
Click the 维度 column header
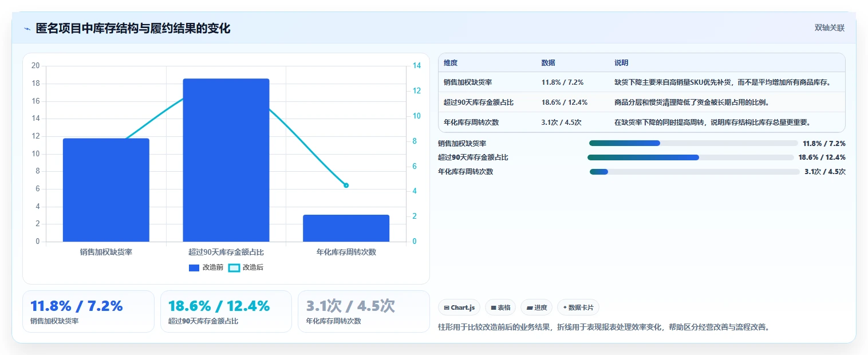[x=451, y=63]
